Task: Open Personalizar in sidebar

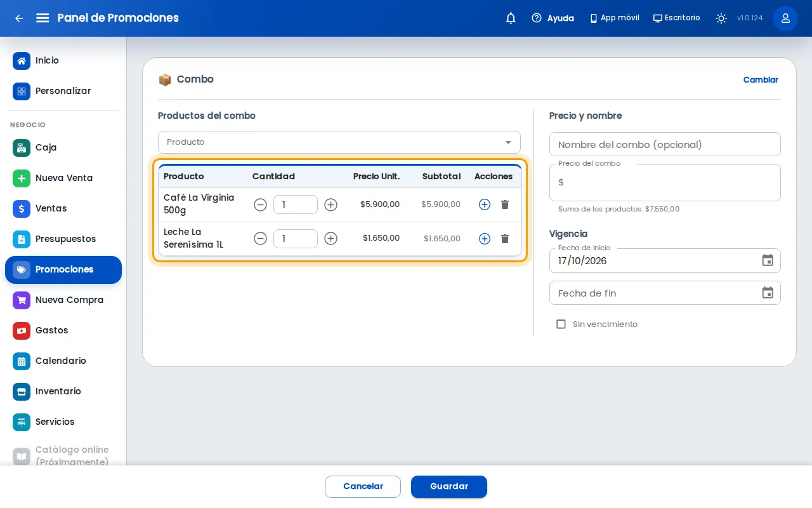Action: point(63,91)
